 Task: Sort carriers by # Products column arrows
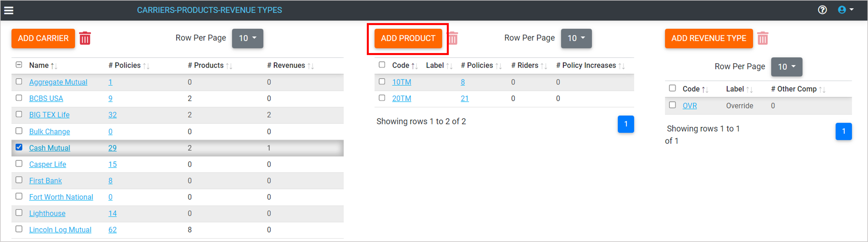(x=229, y=66)
